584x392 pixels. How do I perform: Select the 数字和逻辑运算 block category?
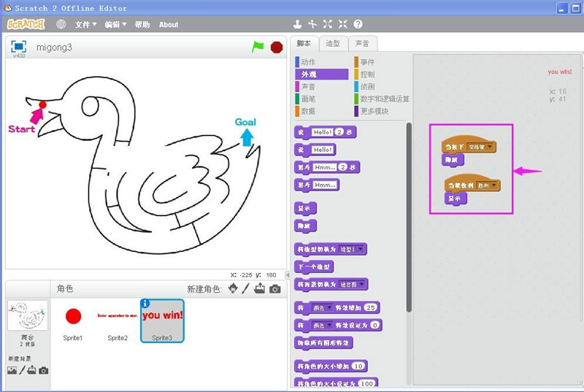(381, 99)
